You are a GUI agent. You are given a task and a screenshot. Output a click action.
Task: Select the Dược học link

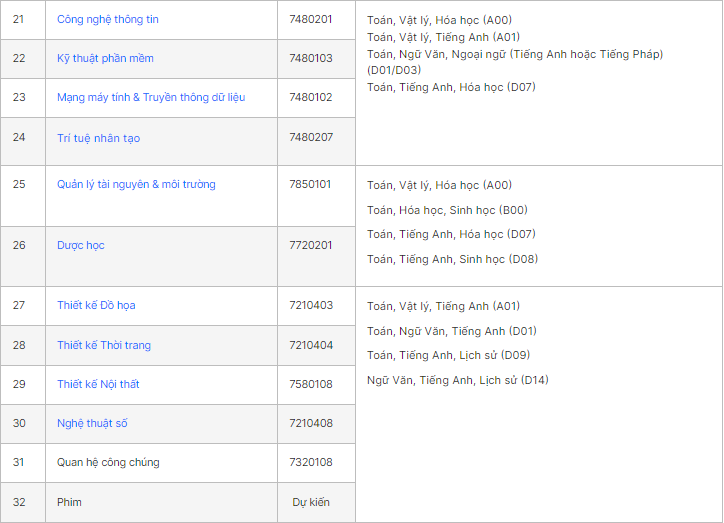[81, 246]
